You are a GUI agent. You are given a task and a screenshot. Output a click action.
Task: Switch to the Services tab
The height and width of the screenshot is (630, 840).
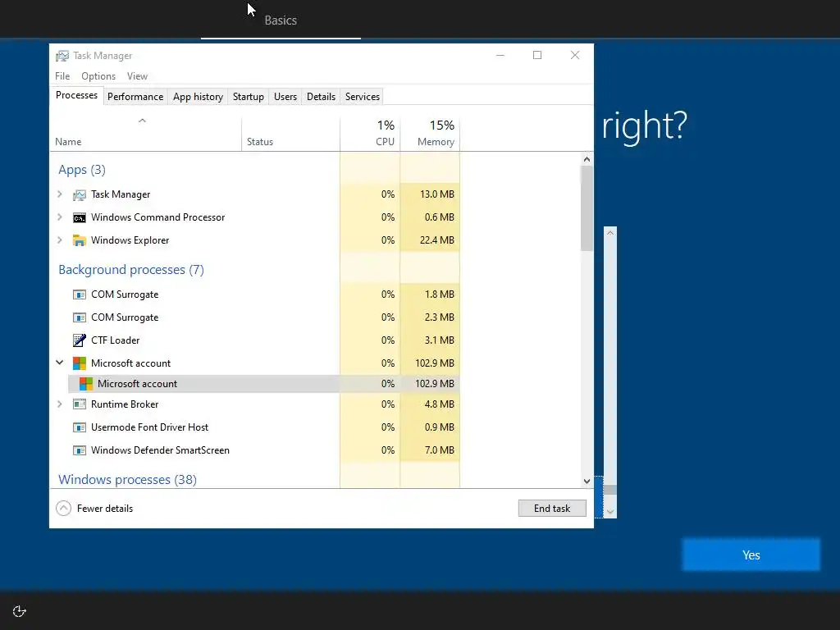[x=362, y=97]
